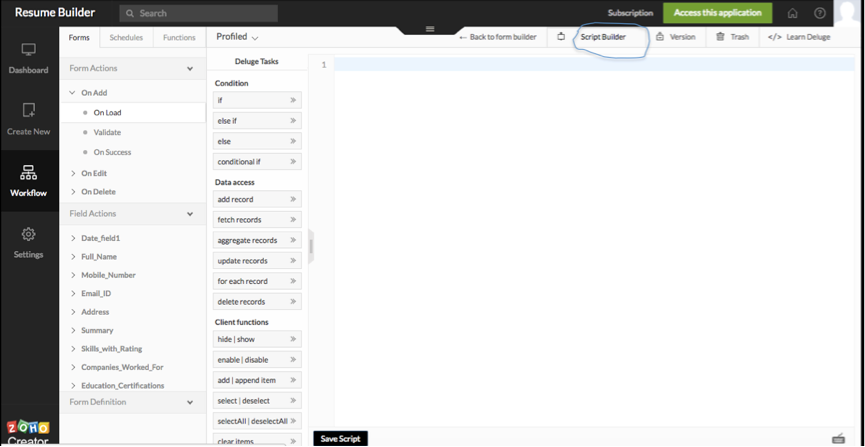Expand the Form Definition section
The height and width of the screenshot is (447, 865).
190,402
